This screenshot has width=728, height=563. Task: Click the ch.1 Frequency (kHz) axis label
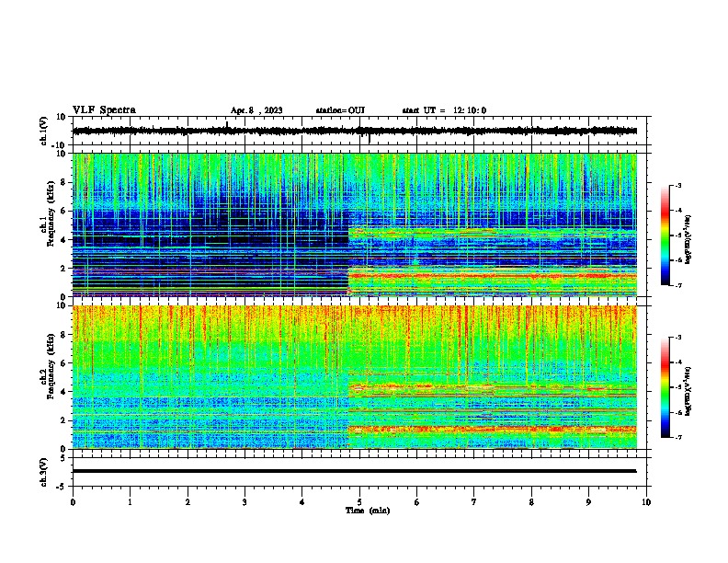click(48, 213)
